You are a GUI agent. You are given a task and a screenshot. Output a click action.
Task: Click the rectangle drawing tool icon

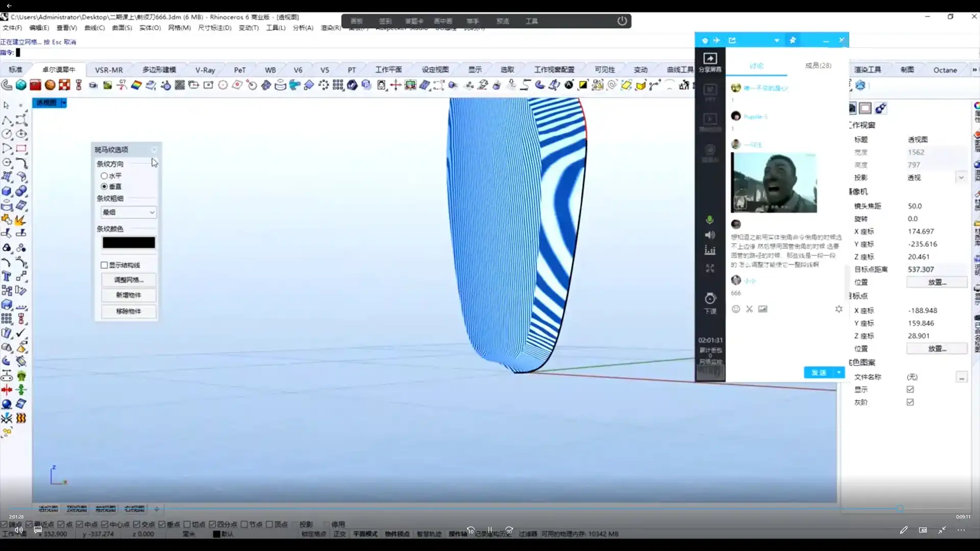[x=21, y=148]
